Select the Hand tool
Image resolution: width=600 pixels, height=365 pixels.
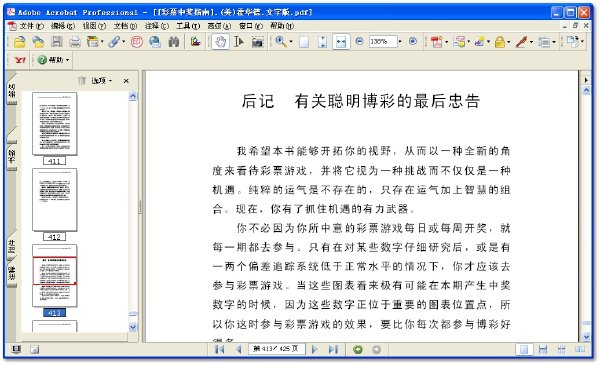click(x=220, y=42)
